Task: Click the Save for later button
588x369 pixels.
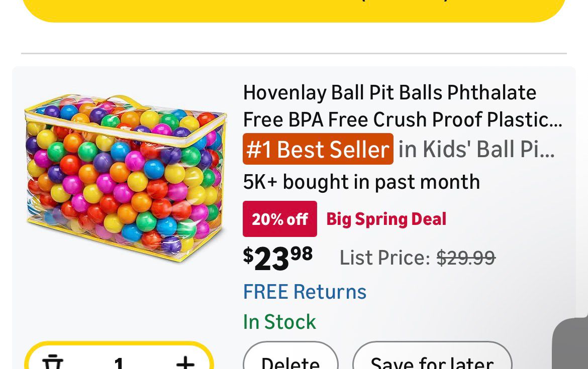Action: click(x=432, y=359)
